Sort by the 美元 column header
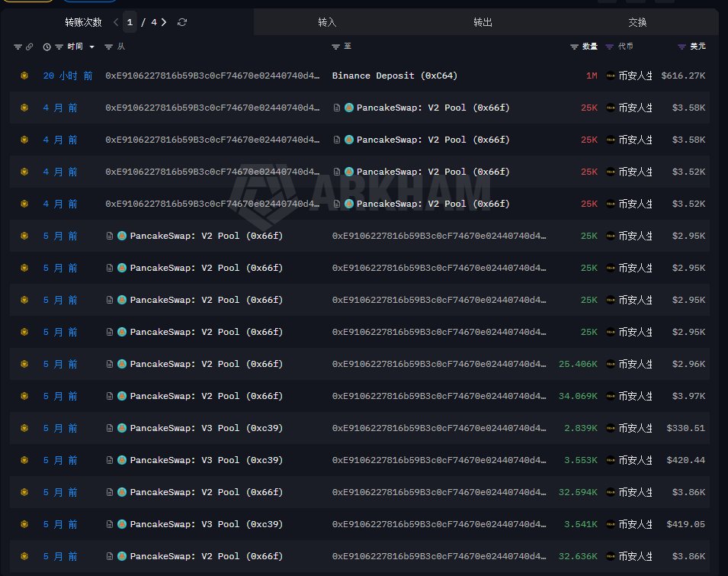The width and height of the screenshot is (728, 576). [698, 47]
